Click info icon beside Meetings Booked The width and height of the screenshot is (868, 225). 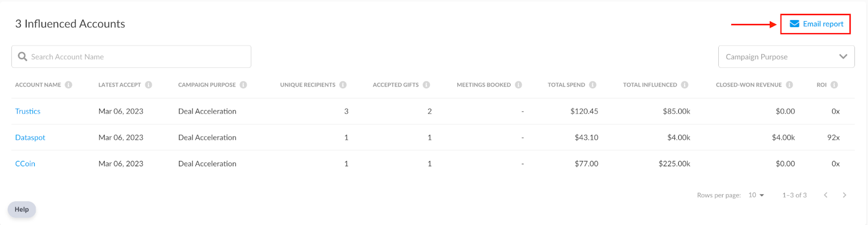coord(519,85)
